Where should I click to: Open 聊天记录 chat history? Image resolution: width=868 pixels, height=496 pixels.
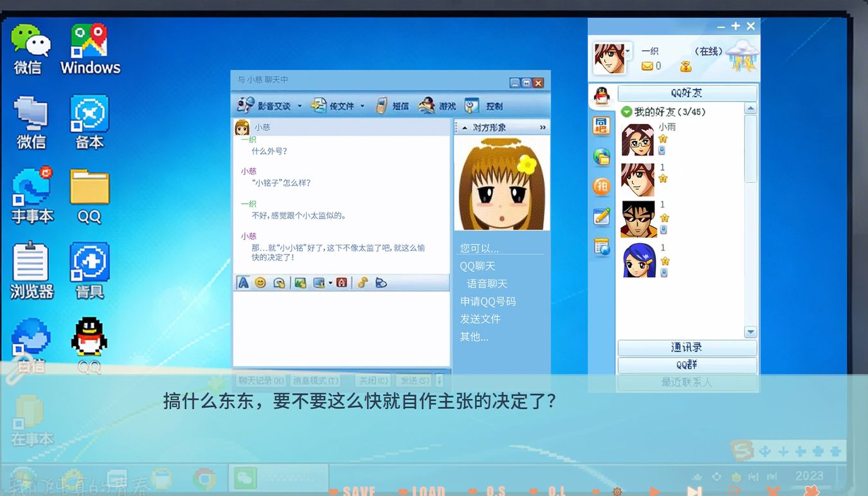coord(261,380)
